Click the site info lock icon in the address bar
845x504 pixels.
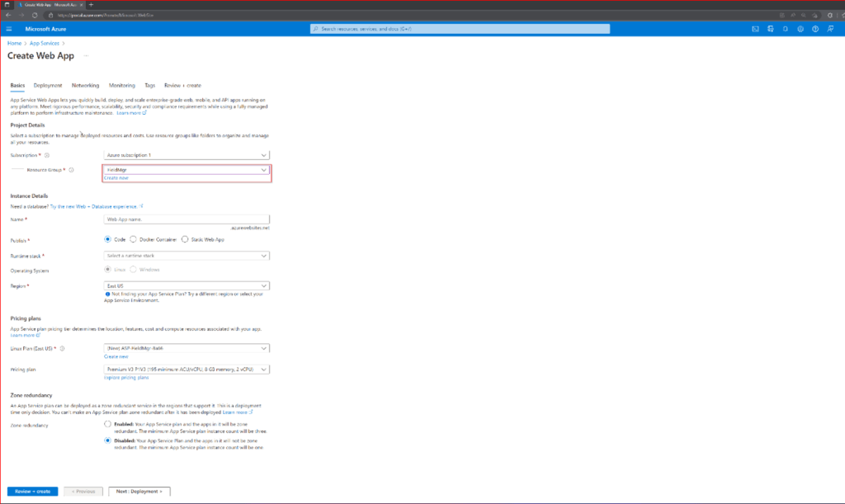pos(50,15)
